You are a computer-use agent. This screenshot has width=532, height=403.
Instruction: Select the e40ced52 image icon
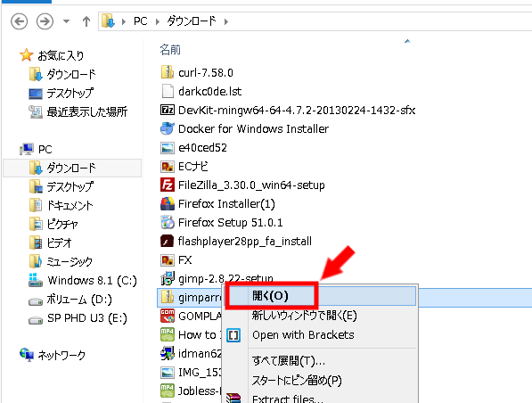[x=168, y=148]
